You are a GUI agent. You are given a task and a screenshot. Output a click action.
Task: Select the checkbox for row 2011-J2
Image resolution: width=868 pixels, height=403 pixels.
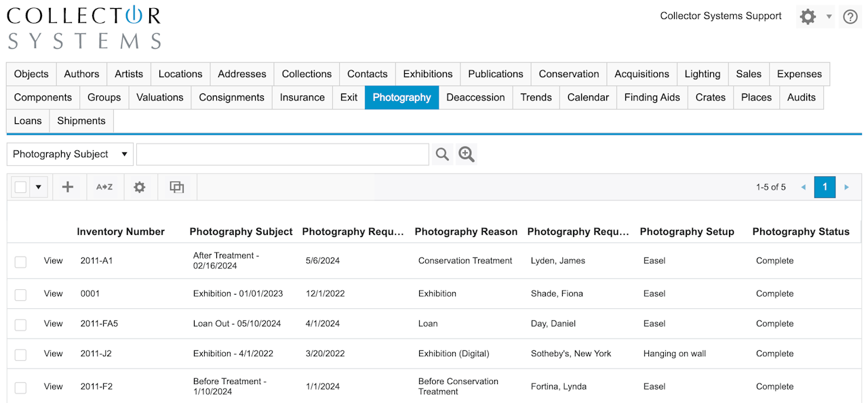click(x=21, y=354)
